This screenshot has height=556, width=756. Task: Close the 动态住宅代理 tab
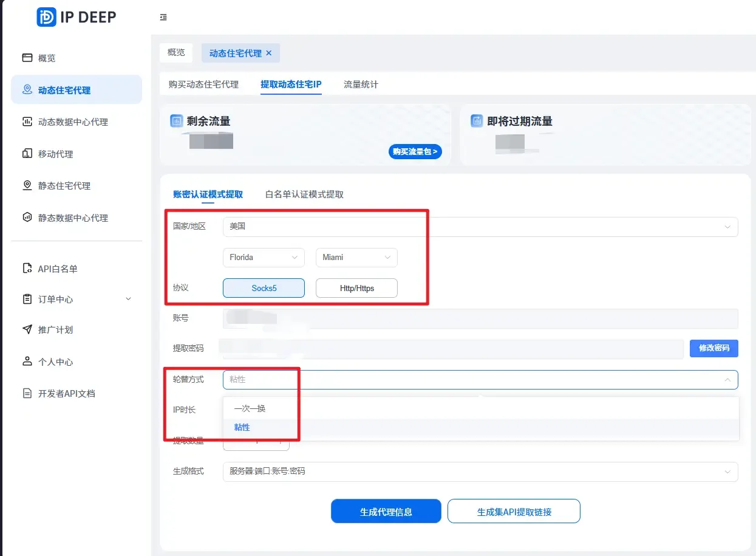tap(268, 53)
